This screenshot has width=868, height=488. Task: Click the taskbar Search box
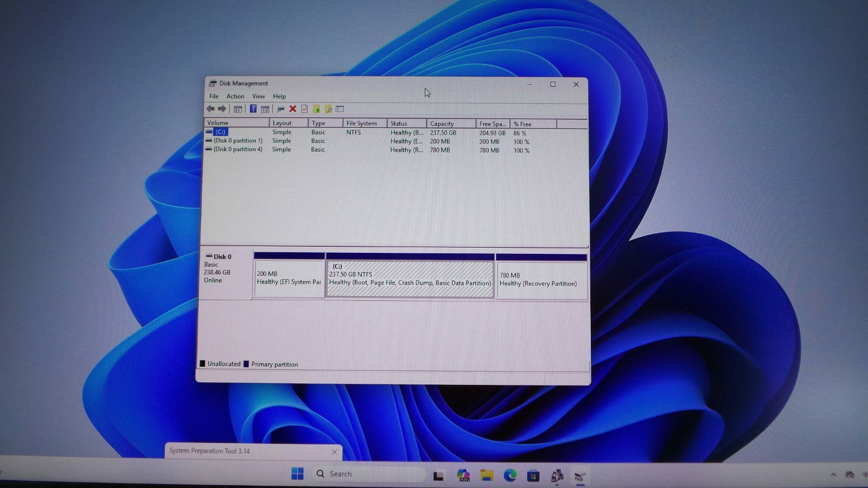[x=369, y=474]
